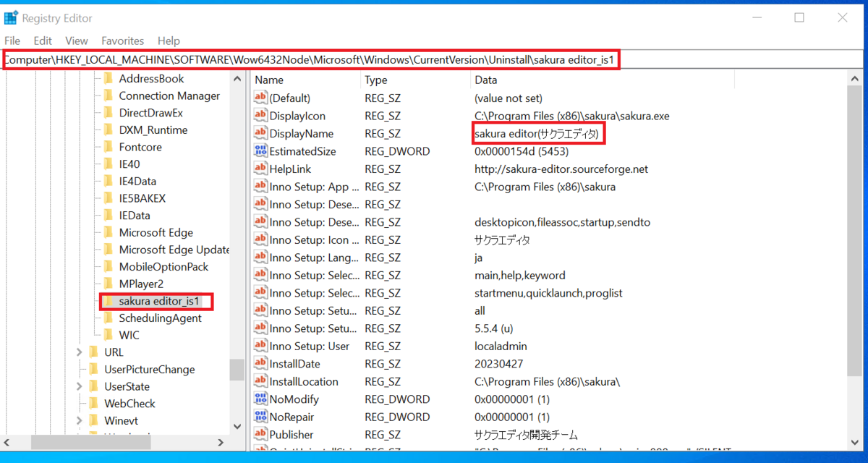The width and height of the screenshot is (868, 463).
Task: Expand the URL key
Action: (x=79, y=352)
